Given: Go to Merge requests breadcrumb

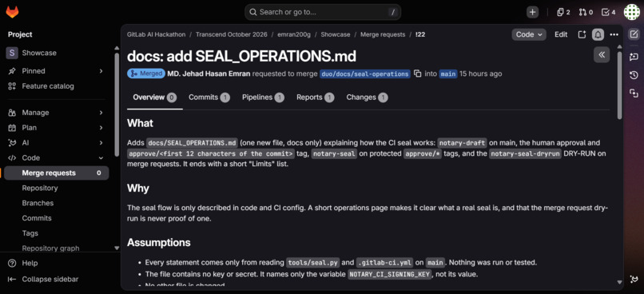Looking at the screenshot, I should click(x=383, y=34).
